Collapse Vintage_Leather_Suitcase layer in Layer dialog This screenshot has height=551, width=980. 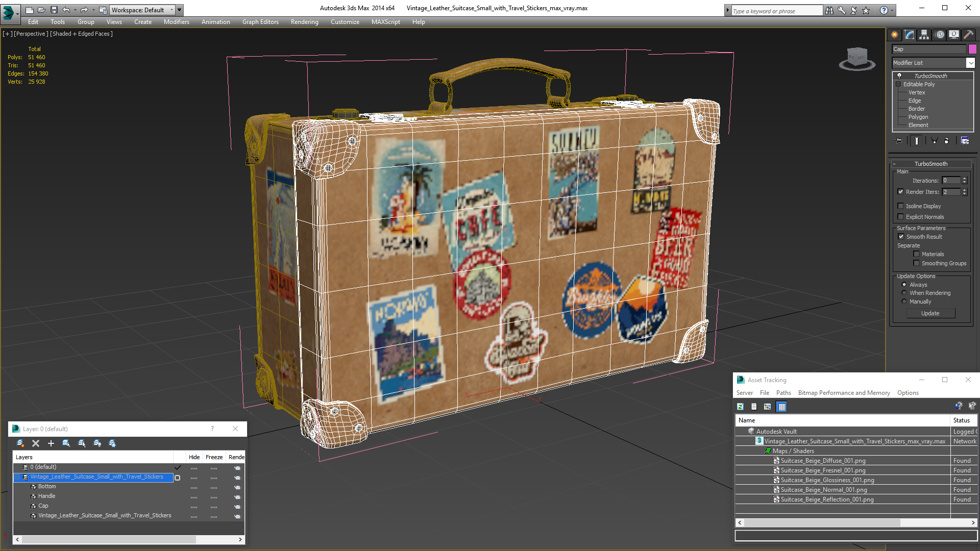point(17,477)
